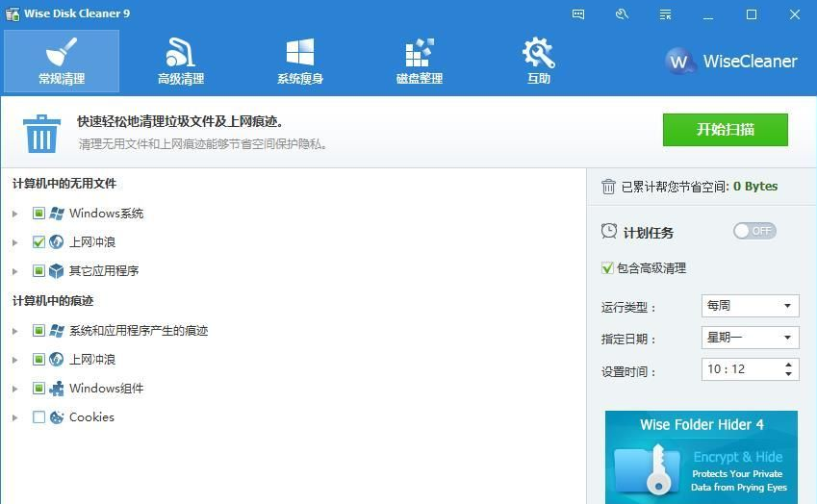Check the Cookies checkbox
Image resolution: width=817 pixels, height=504 pixels.
38,417
